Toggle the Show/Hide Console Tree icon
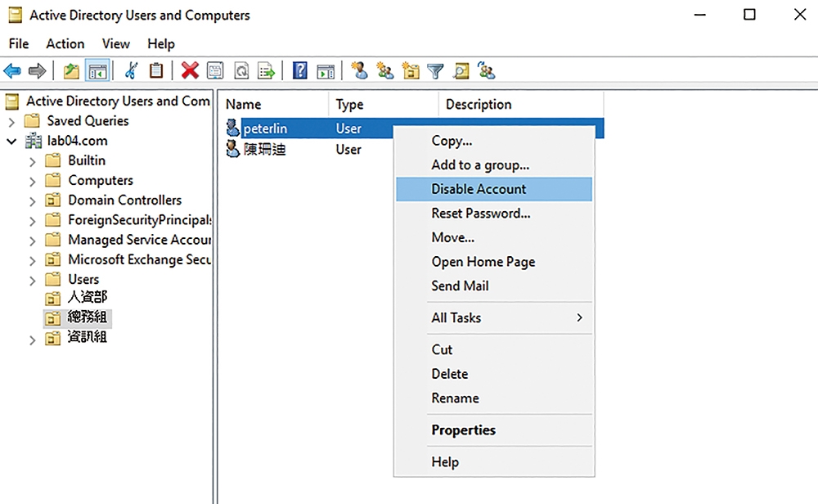818x504 pixels. click(x=97, y=70)
